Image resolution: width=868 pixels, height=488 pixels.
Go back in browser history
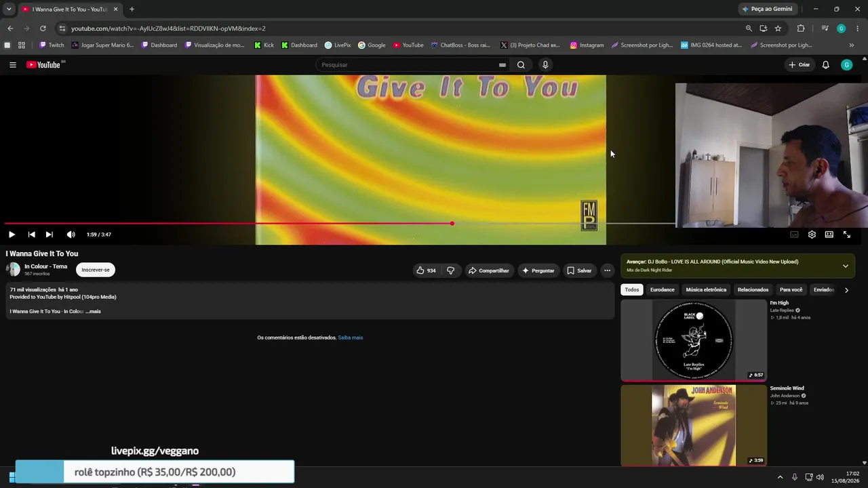pyautogui.click(x=10, y=28)
